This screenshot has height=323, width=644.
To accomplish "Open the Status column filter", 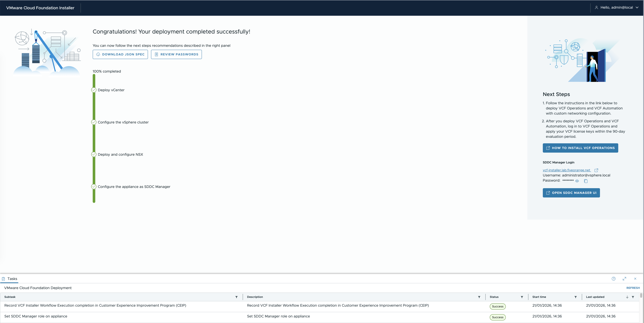I will pyautogui.click(x=522, y=297).
